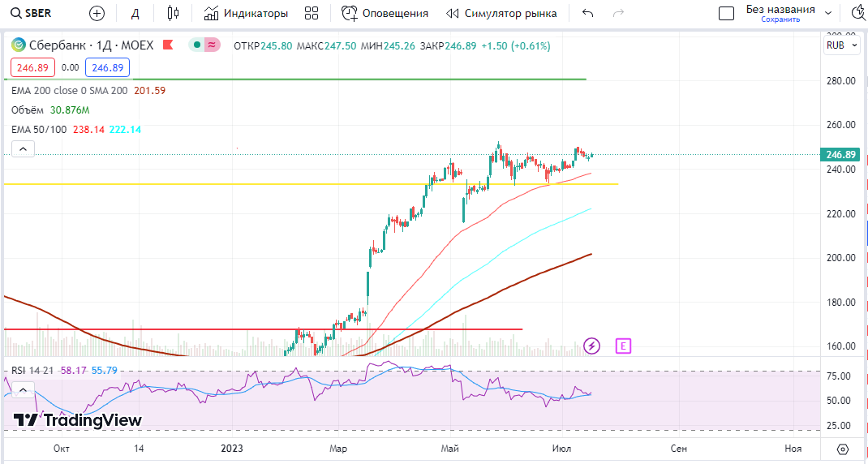Open the Сбербанк · 1Д · MOEX title
Viewport: 868px width, 464px height.
[92, 45]
